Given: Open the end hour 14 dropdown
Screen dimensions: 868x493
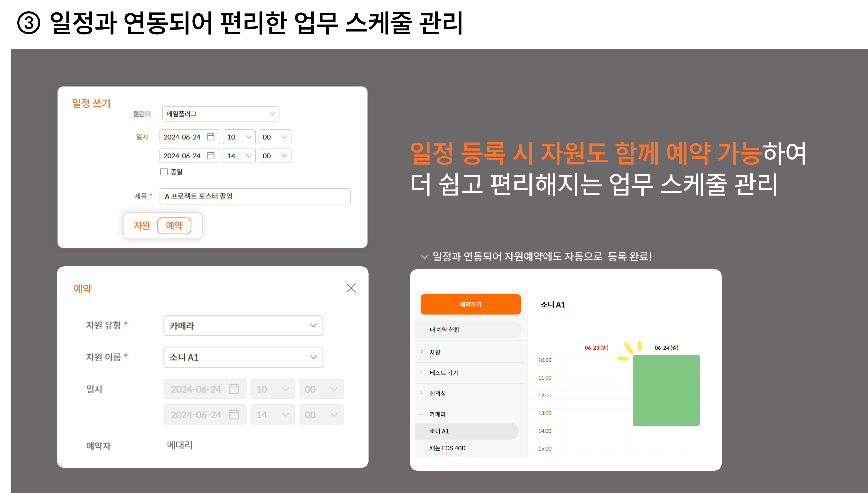Looking at the screenshot, I should (239, 155).
